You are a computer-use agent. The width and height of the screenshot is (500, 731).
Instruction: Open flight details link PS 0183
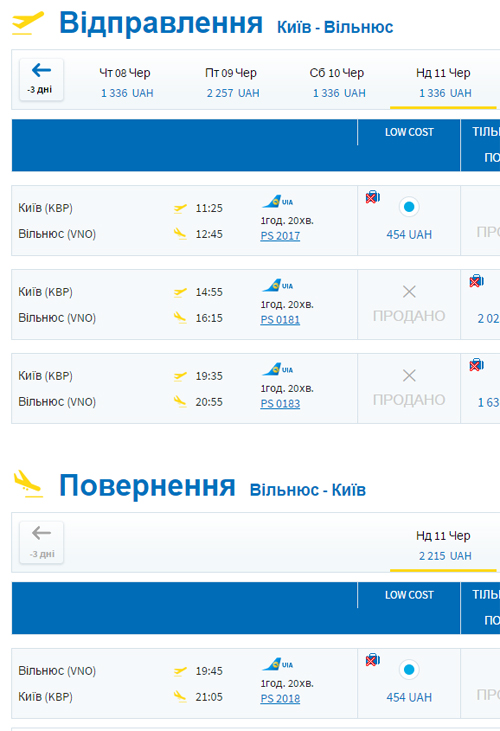(280, 404)
